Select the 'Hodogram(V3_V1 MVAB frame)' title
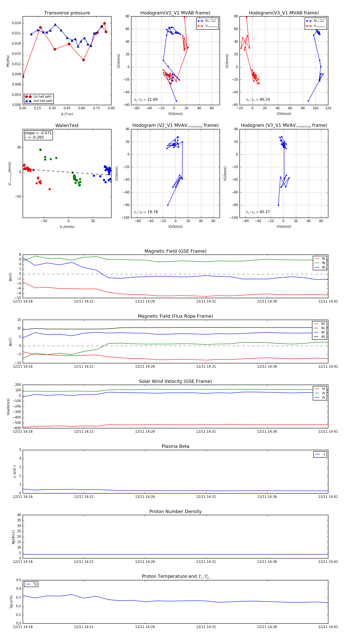 [284, 13]
